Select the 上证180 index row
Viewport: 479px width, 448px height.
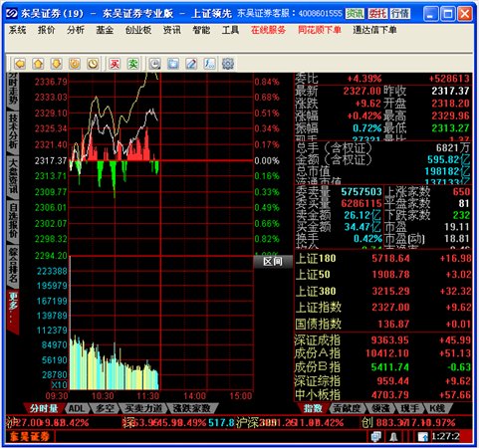click(383, 258)
